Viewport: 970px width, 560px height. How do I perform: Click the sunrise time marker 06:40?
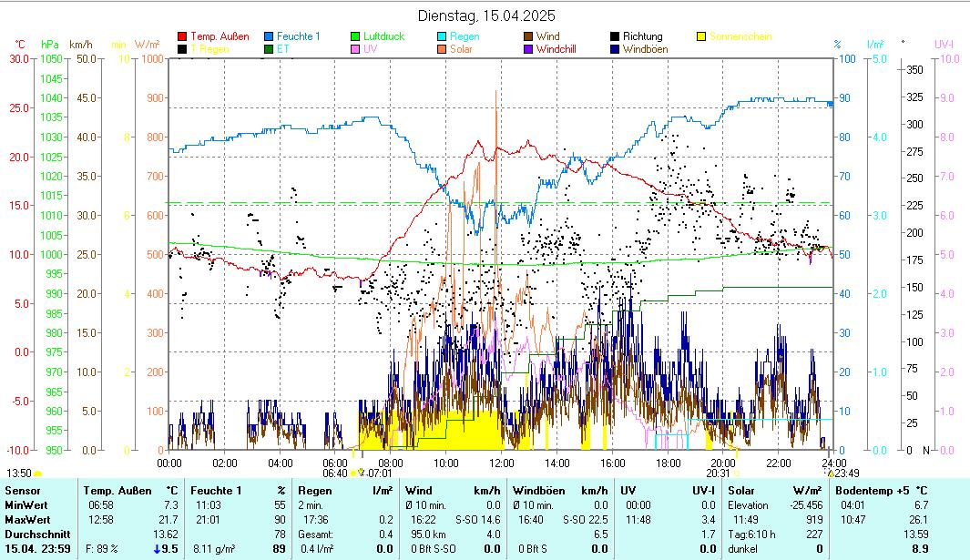(335, 473)
